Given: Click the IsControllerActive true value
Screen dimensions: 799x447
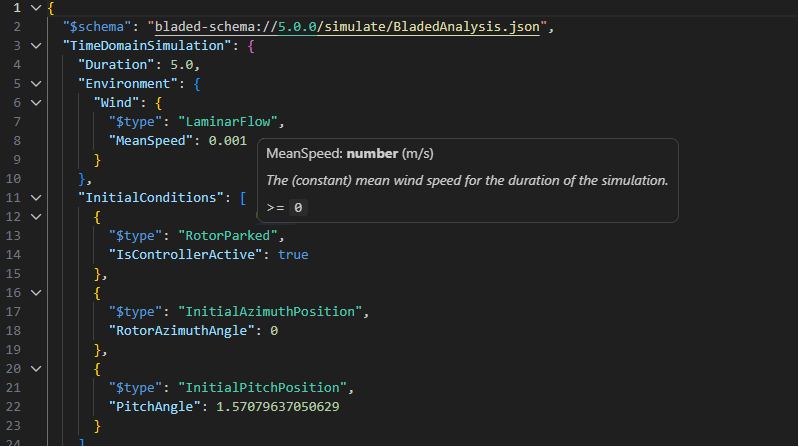Looking at the screenshot, I should (x=293, y=255).
